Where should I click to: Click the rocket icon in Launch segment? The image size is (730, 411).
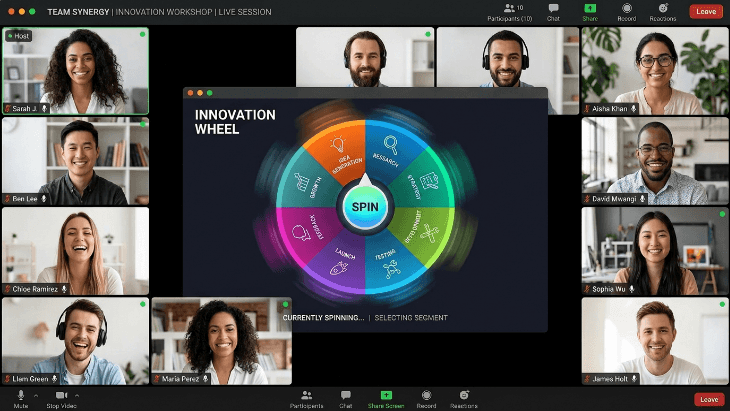338,268
